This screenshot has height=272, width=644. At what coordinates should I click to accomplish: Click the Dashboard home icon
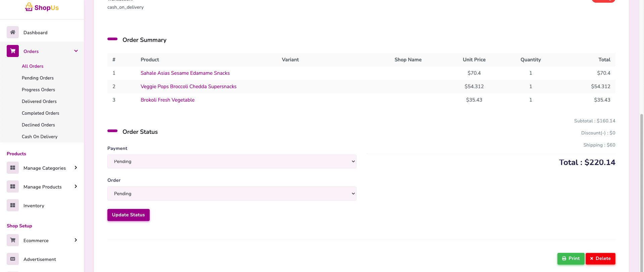point(13,32)
